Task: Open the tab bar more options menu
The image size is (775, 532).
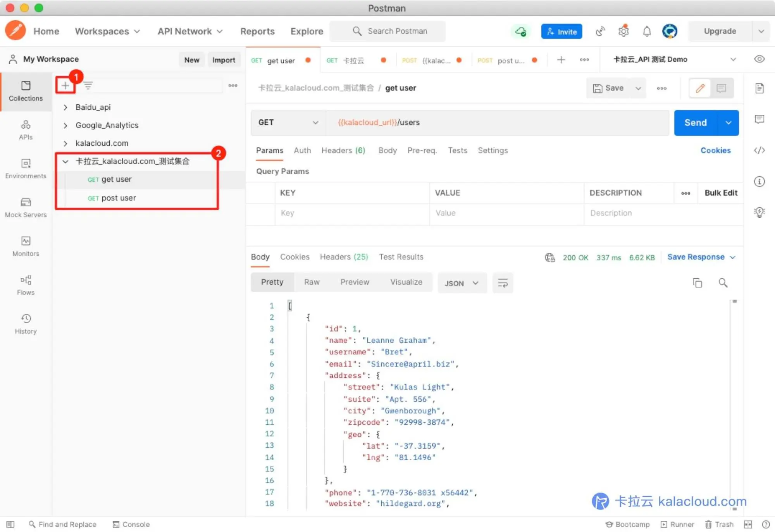Action: [x=584, y=60]
